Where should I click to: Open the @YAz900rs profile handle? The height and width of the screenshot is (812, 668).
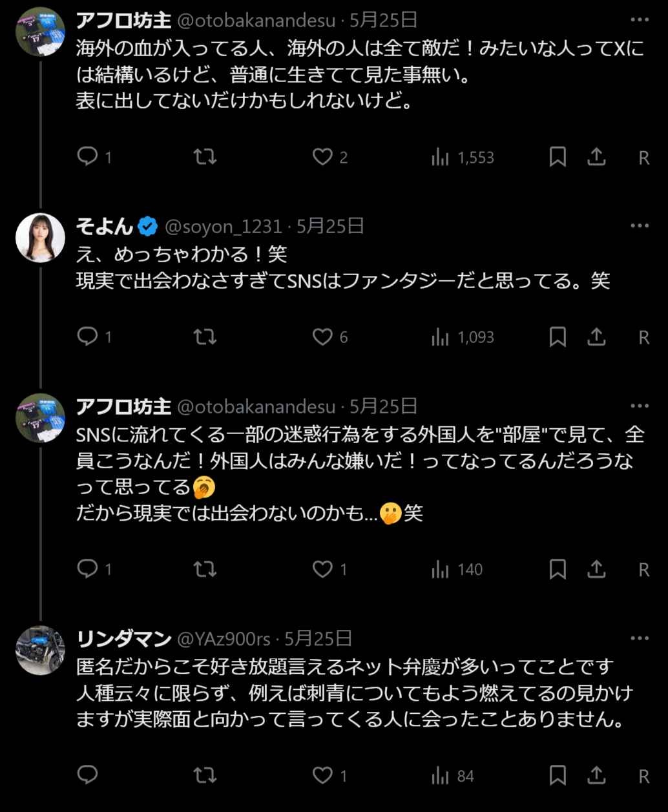coord(224,639)
